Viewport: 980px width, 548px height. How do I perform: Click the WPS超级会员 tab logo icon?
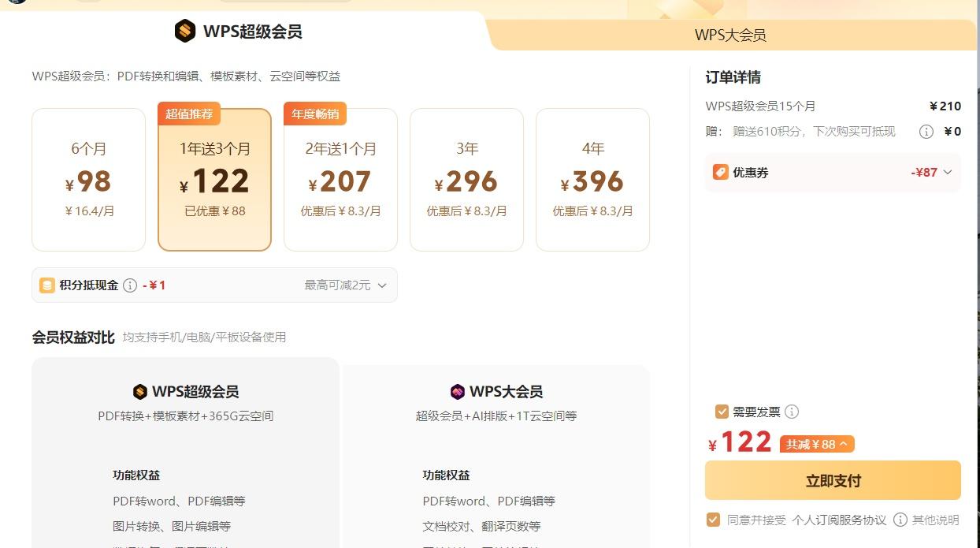coord(185,32)
